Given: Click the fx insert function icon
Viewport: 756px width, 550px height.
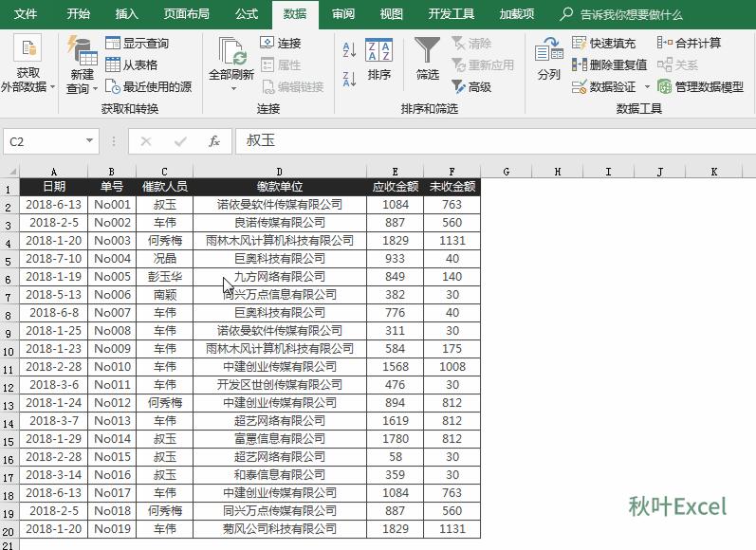Looking at the screenshot, I should (x=214, y=141).
